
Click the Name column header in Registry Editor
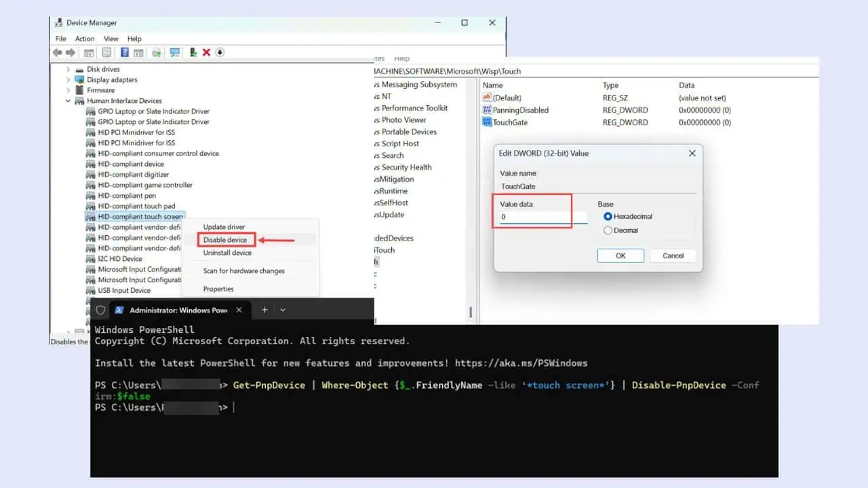493,85
